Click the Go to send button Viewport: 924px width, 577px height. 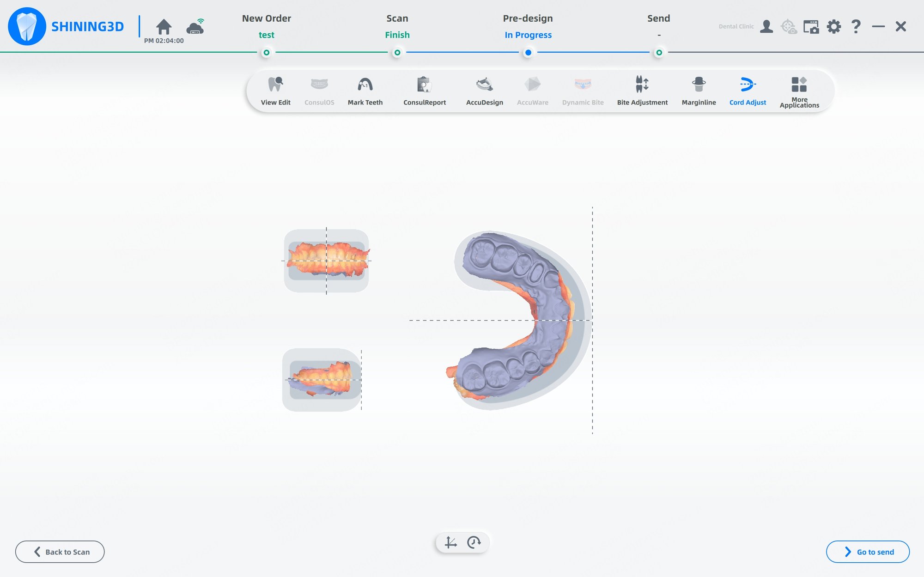pyautogui.click(x=867, y=552)
